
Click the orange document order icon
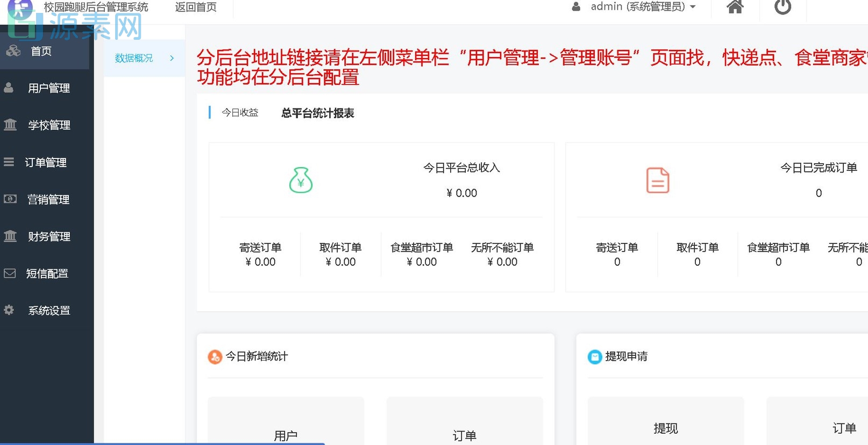tap(658, 180)
